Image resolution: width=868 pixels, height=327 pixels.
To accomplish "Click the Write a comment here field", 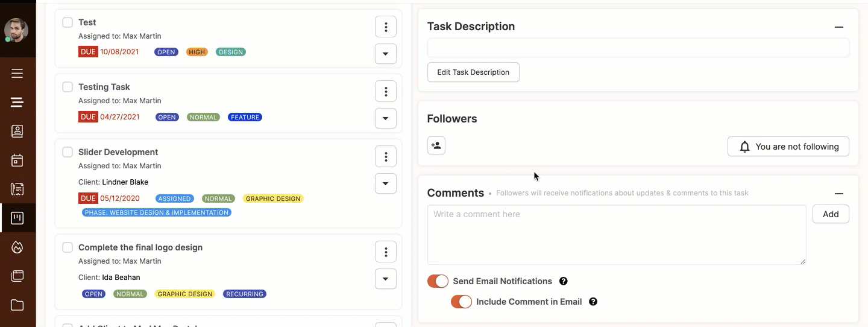I will coord(617,235).
